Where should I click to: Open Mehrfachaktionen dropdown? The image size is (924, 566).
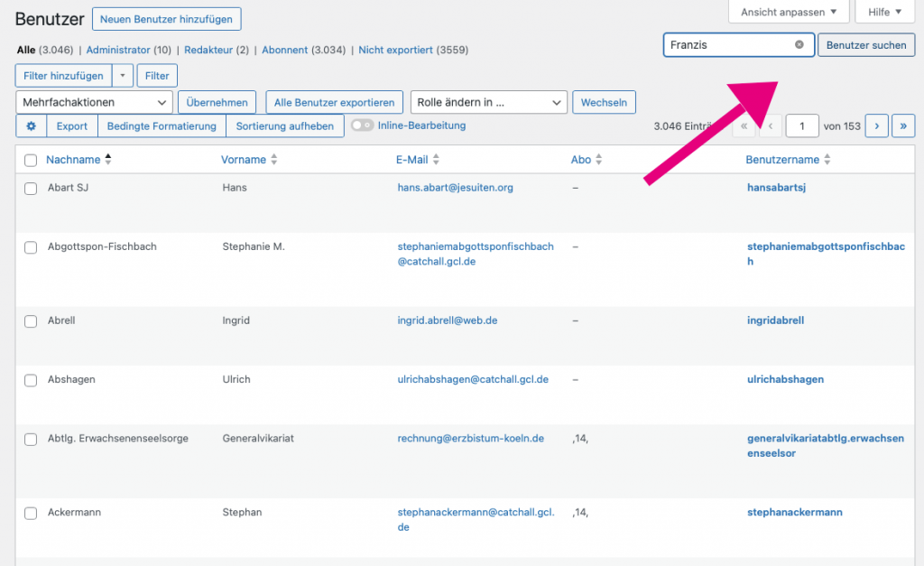coord(94,102)
